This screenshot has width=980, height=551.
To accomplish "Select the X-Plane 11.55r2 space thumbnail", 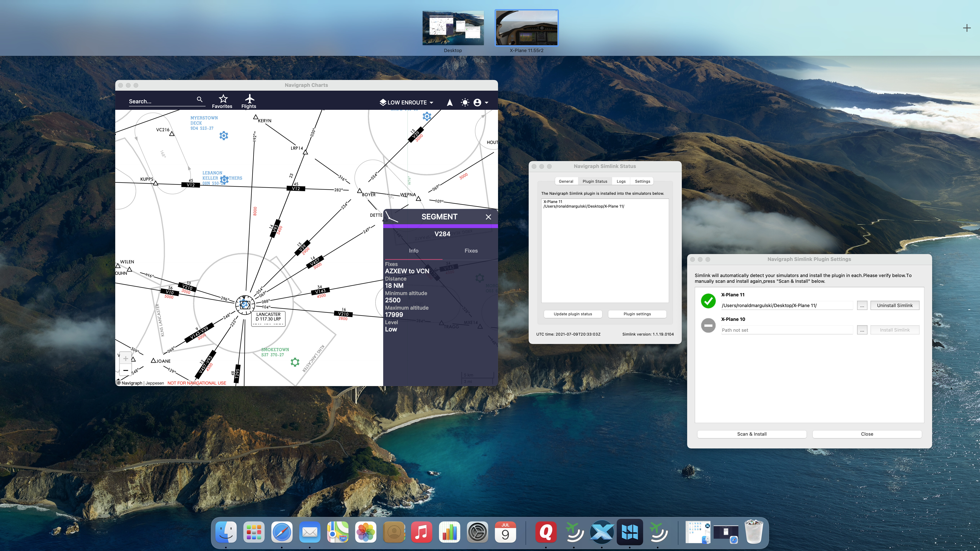I will 526,28.
